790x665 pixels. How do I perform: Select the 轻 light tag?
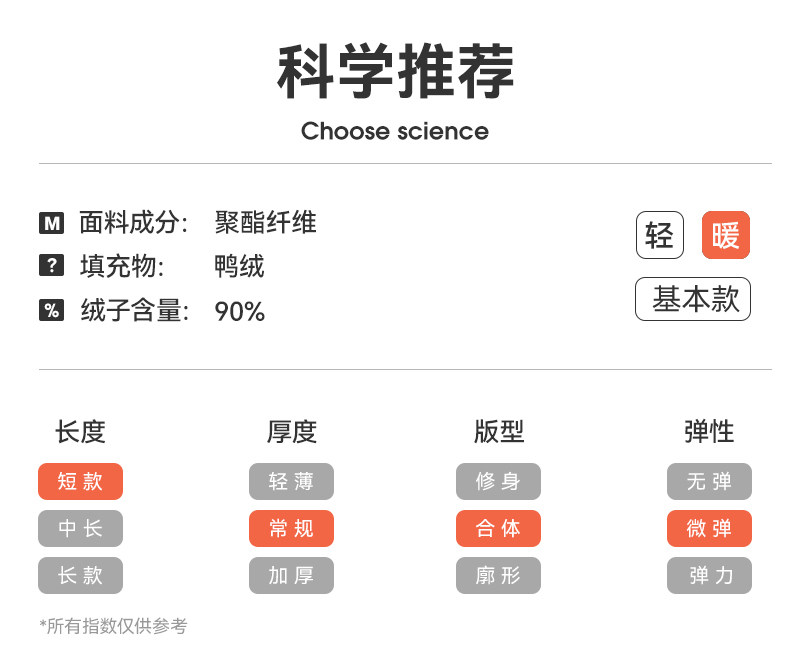tap(659, 236)
